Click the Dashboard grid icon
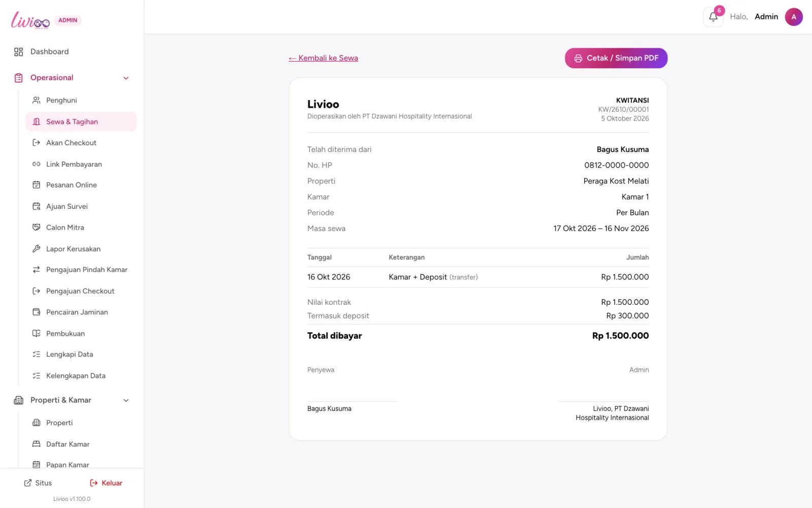The width and height of the screenshot is (812, 508). coord(19,52)
